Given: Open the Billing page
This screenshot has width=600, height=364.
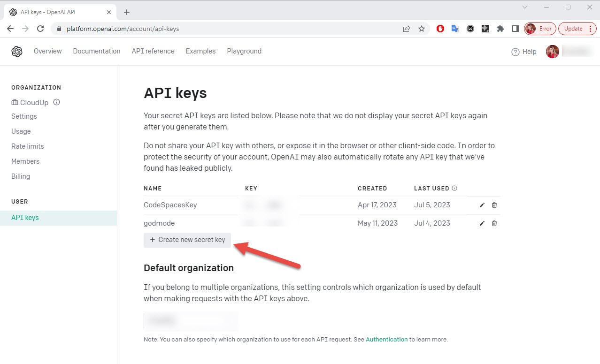Looking at the screenshot, I should [21, 176].
